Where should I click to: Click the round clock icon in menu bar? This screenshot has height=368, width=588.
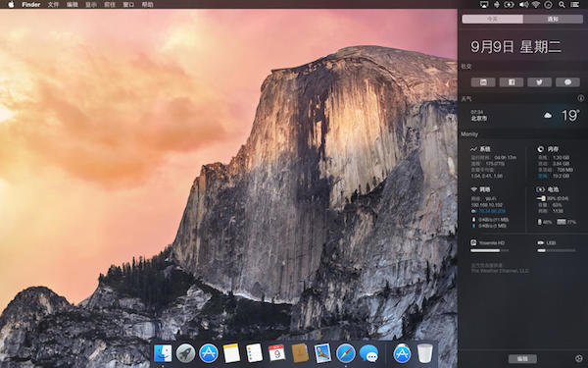[548, 5]
